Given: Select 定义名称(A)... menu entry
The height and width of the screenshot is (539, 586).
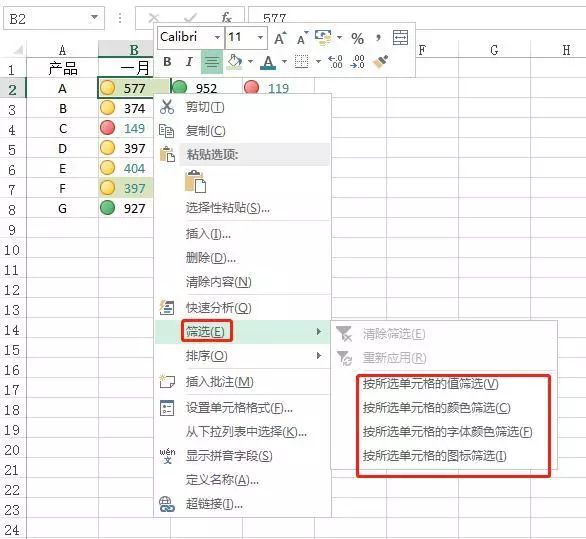Looking at the screenshot, I should coord(242,480).
